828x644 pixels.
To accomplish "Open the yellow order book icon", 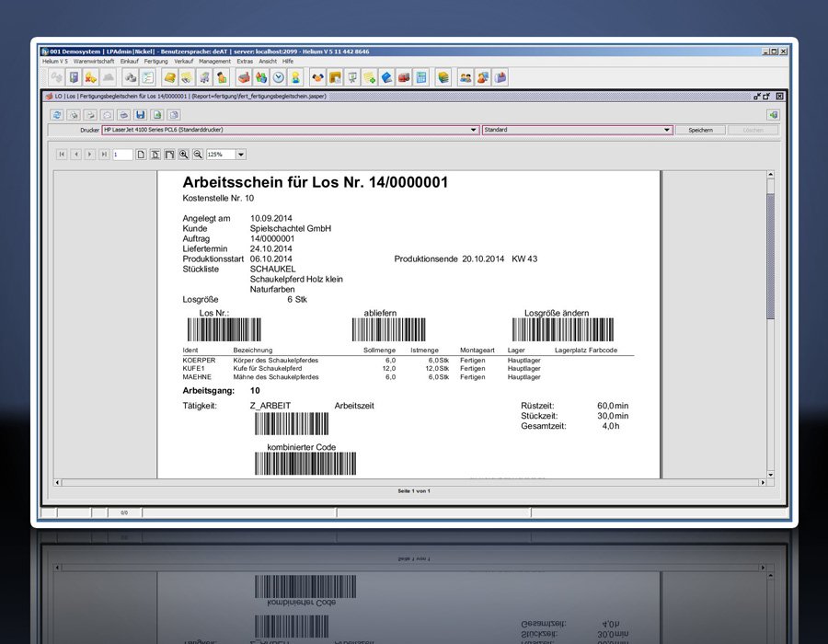I will [169, 77].
